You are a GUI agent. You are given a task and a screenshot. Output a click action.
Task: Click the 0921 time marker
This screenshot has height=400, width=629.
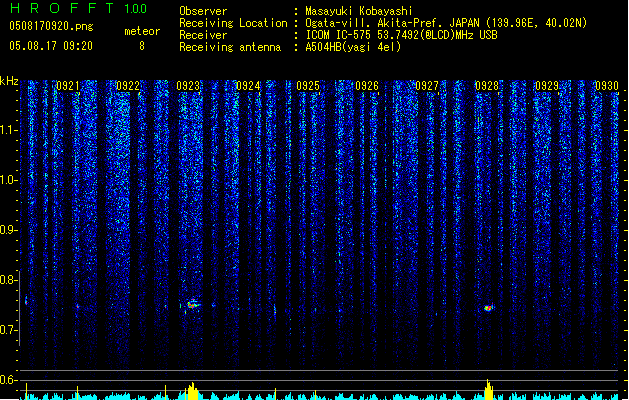67,86
